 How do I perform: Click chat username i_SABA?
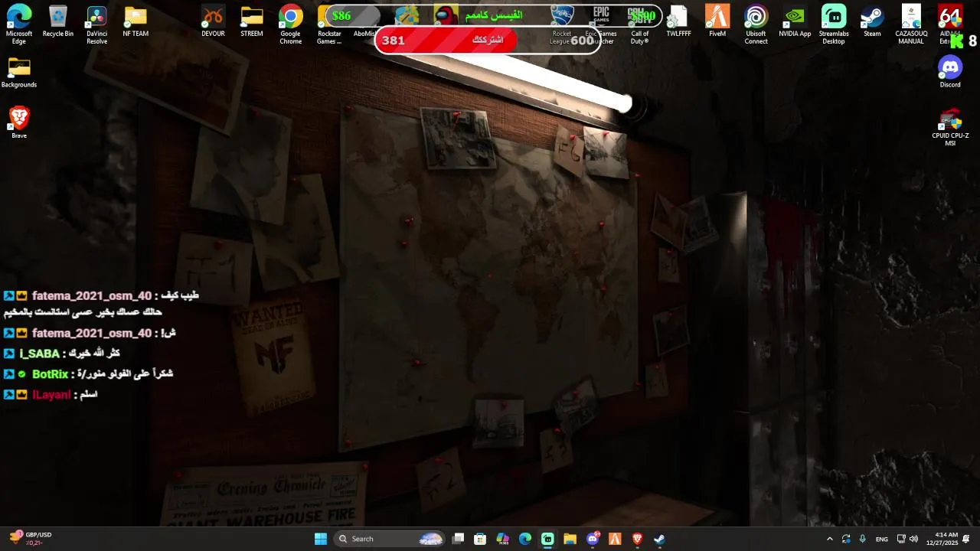tap(39, 354)
